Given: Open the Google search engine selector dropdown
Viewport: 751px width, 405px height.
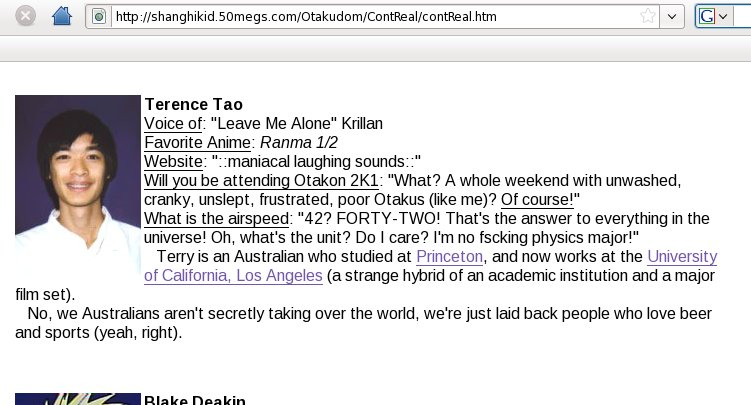Looking at the screenshot, I should point(713,17).
